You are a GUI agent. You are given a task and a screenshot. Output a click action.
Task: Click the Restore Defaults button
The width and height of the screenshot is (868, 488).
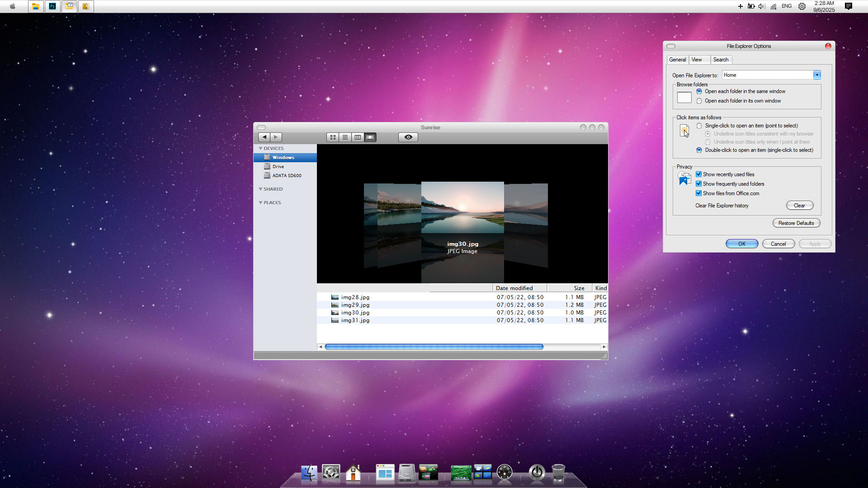pyautogui.click(x=796, y=223)
